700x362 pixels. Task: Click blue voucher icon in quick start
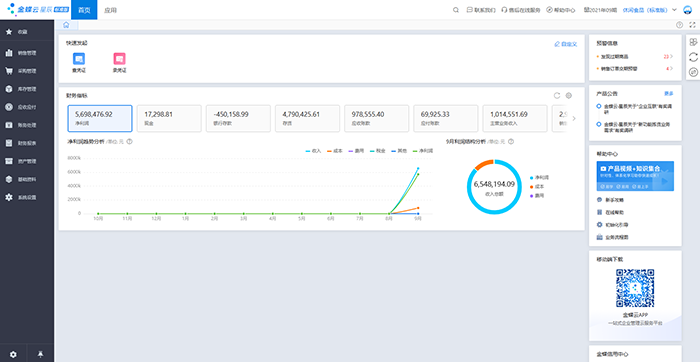click(79, 58)
